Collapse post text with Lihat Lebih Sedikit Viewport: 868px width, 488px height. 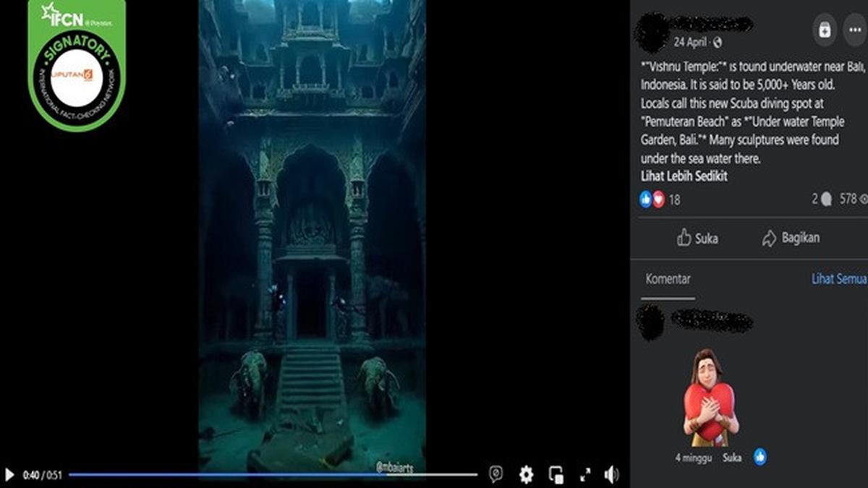pos(684,176)
